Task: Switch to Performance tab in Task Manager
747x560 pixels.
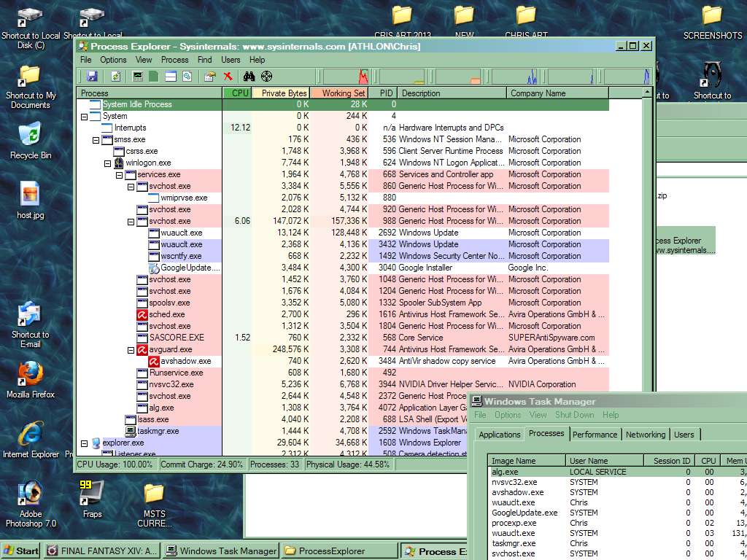Action: point(595,435)
